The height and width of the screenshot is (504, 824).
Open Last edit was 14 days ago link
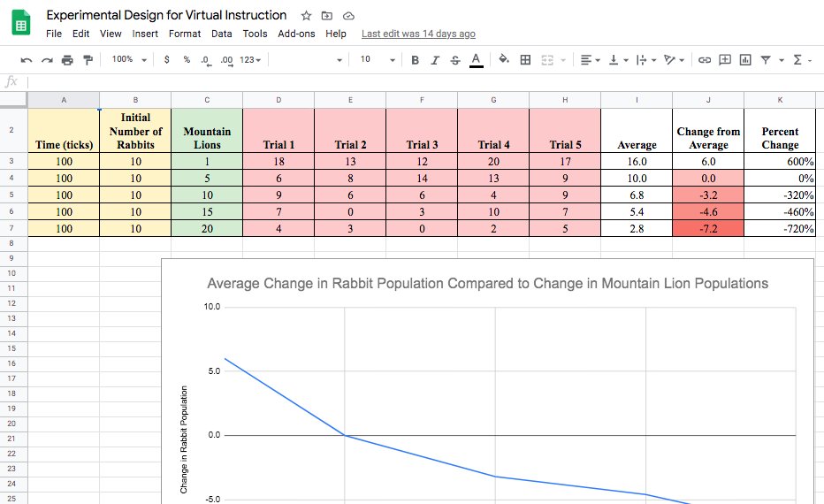(418, 34)
